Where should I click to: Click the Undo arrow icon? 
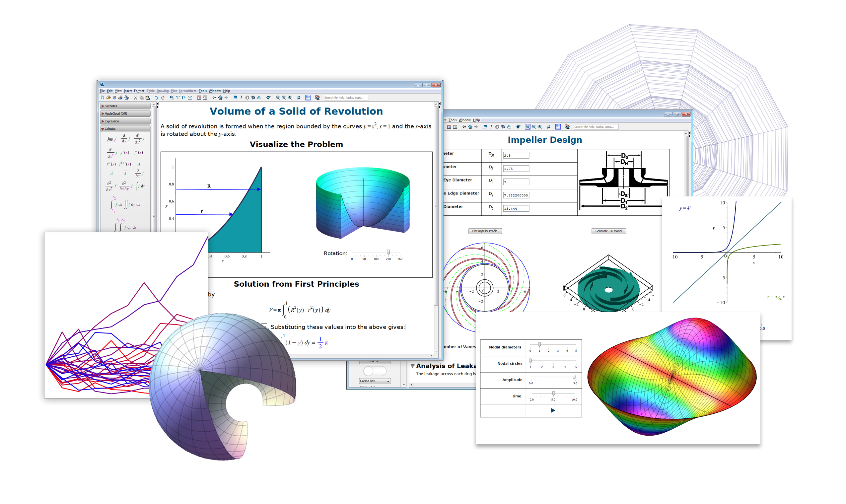(157, 98)
